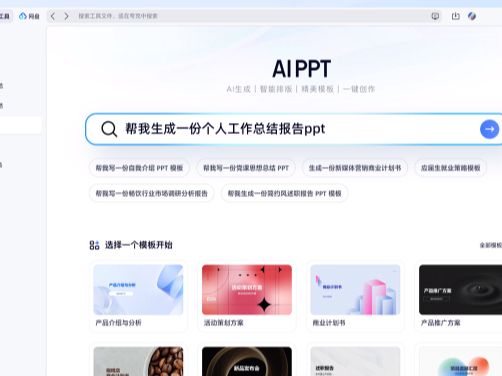The image size is (502, 376).
Task: Click the AI PPT page title
Action: (302, 69)
